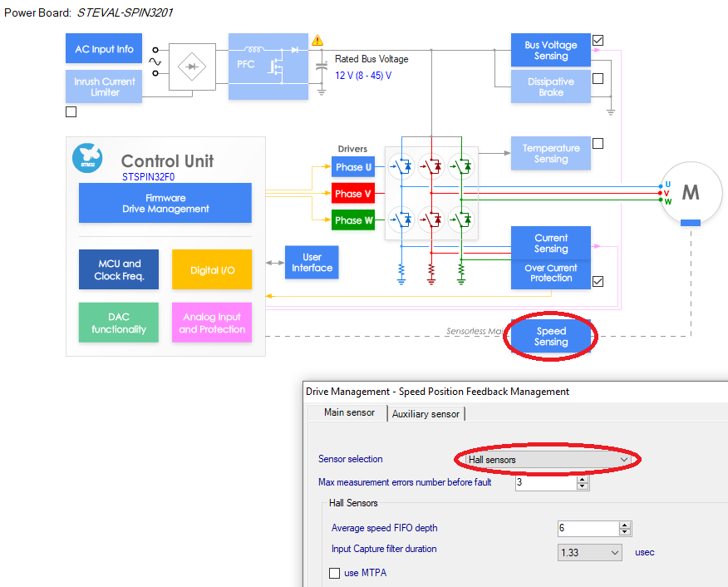
Task: Click the Phase V low-side switch symbol
Action: (432, 220)
